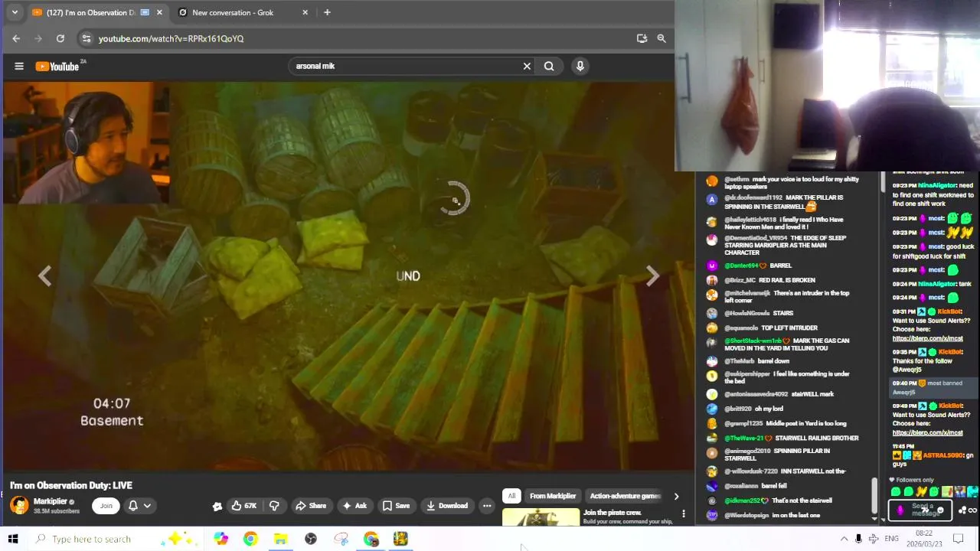Screen dimensions: 980x551
Task: Open Copilot from the taskbar
Action: pos(220,539)
